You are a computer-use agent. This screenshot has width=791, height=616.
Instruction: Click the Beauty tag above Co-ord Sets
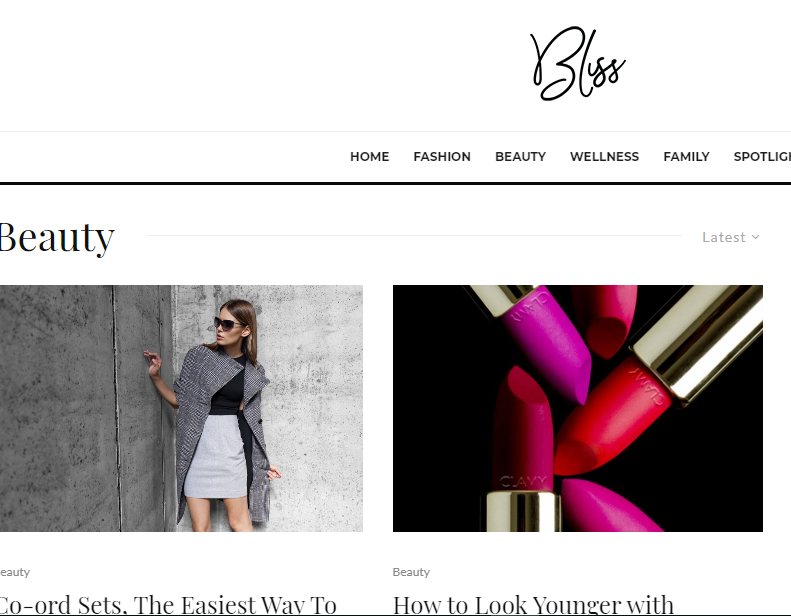click(x=15, y=572)
